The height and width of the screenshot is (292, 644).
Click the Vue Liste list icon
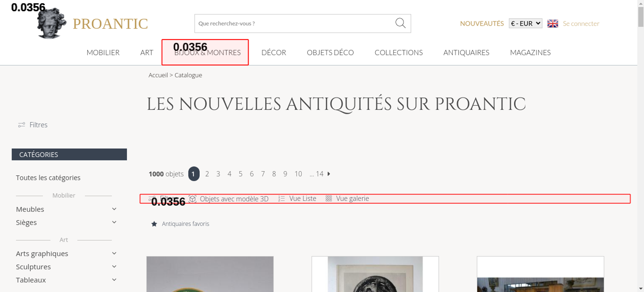click(x=281, y=199)
